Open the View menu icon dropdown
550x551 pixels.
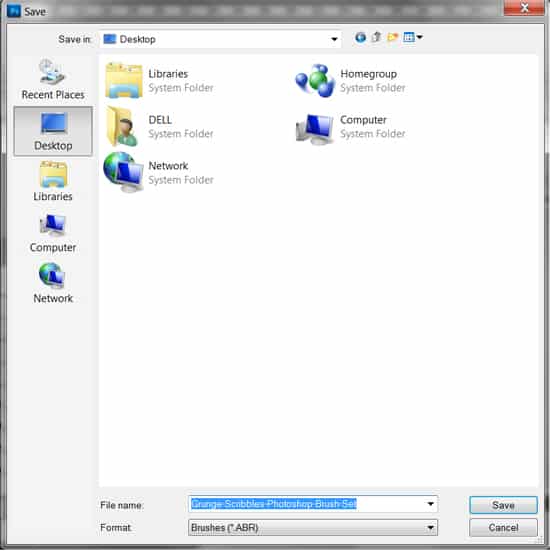pyautogui.click(x=413, y=37)
